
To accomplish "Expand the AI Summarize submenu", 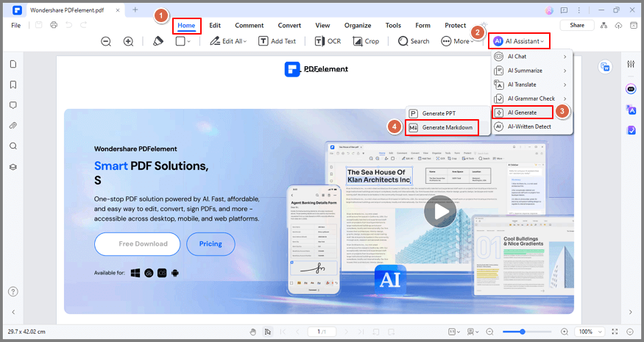I will [532, 71].
